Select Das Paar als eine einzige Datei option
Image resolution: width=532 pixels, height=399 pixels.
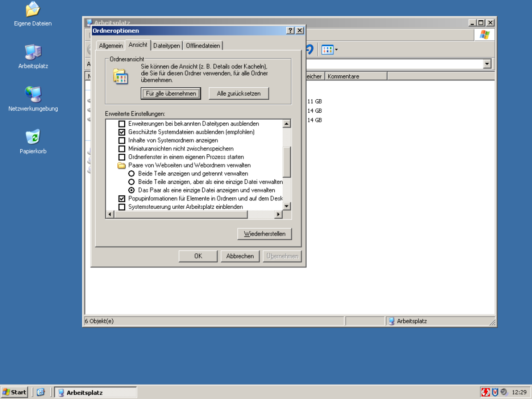click(132, 190)
